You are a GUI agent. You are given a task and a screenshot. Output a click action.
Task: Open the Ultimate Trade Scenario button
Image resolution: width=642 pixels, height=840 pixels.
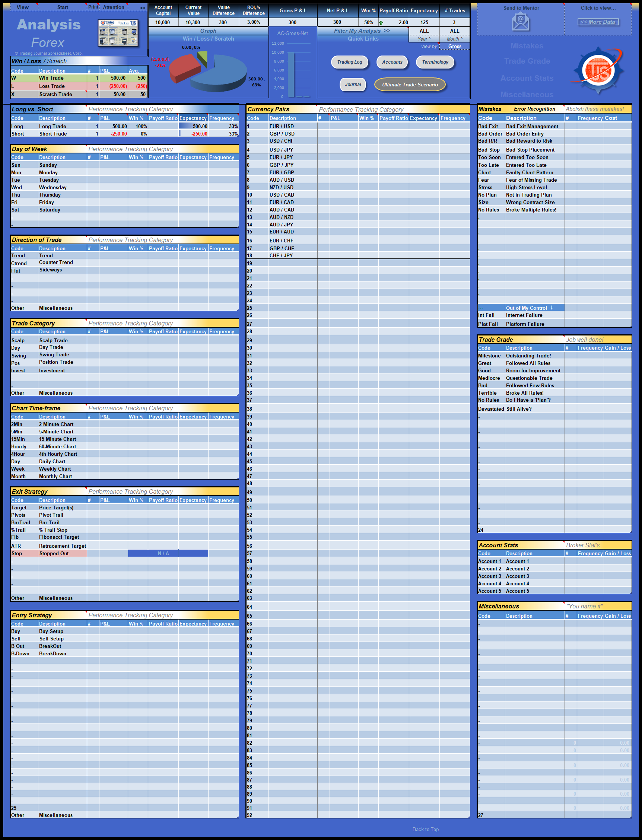click(x=410, y=85)
